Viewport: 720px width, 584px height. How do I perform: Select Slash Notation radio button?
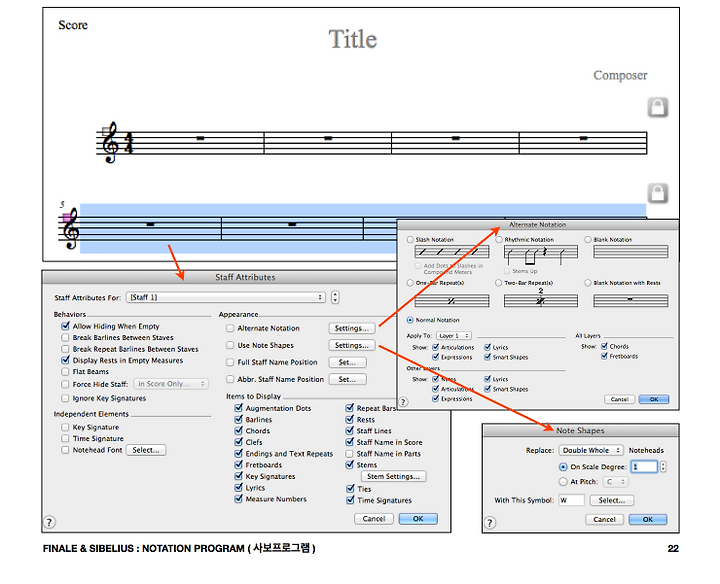tap(410, 240)
